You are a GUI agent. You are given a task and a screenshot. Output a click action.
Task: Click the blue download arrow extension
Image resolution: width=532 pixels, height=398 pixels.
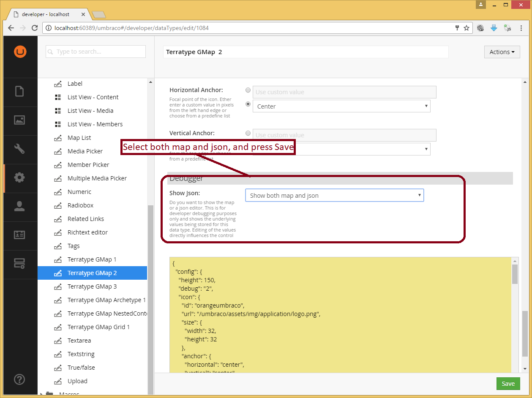click(x=494, y=28)
